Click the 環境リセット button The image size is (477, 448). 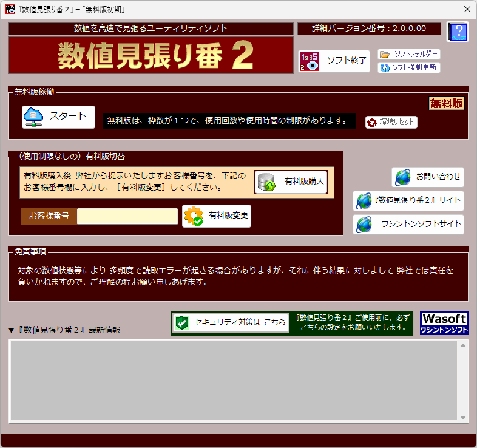[x=391, y=123]
